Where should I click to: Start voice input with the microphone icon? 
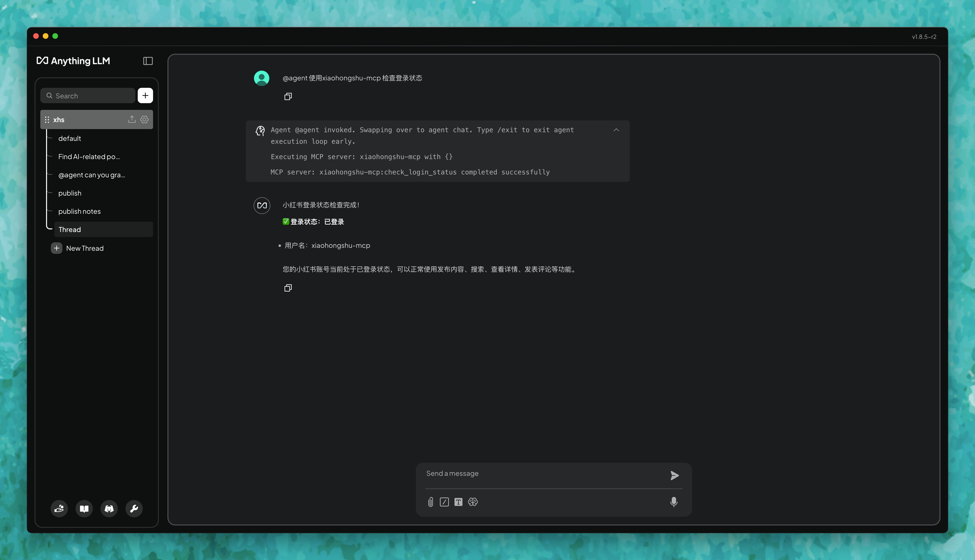(674, 502)
